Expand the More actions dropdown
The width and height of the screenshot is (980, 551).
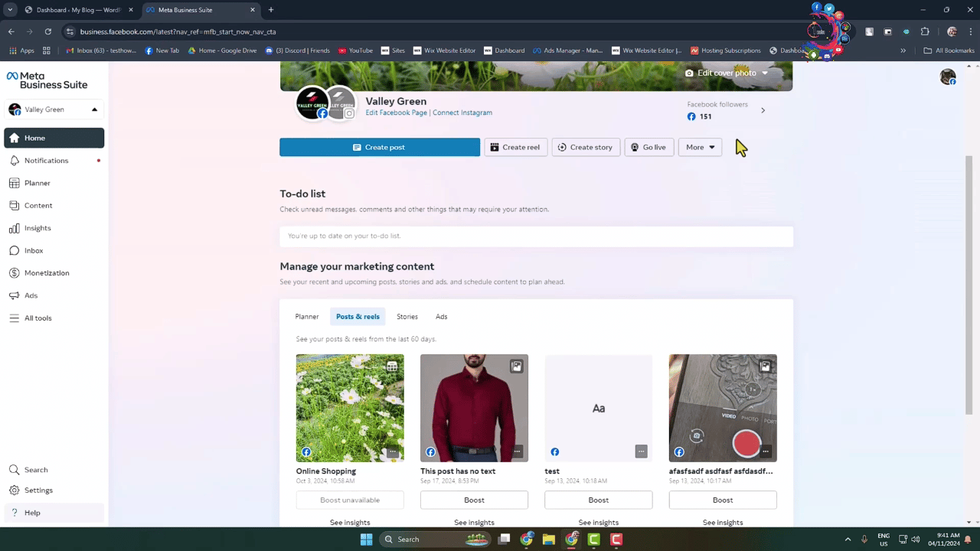pyautogui.click(x=700, y=147)
